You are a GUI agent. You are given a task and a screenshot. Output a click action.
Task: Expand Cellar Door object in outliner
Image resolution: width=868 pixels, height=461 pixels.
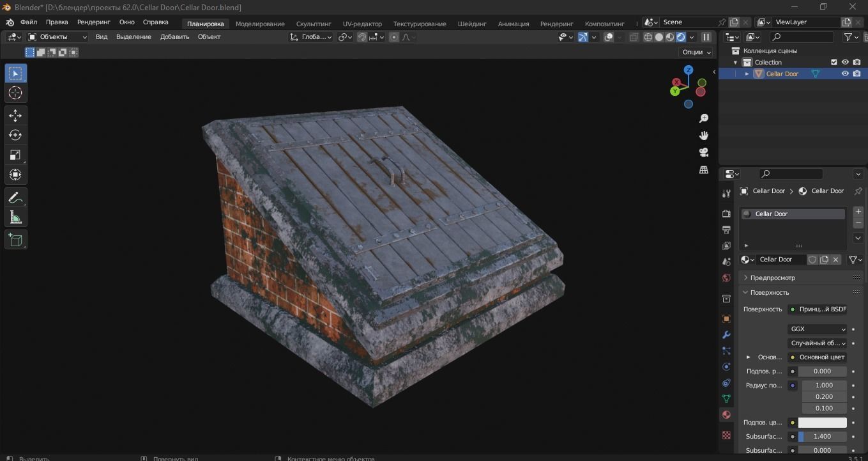747,74
